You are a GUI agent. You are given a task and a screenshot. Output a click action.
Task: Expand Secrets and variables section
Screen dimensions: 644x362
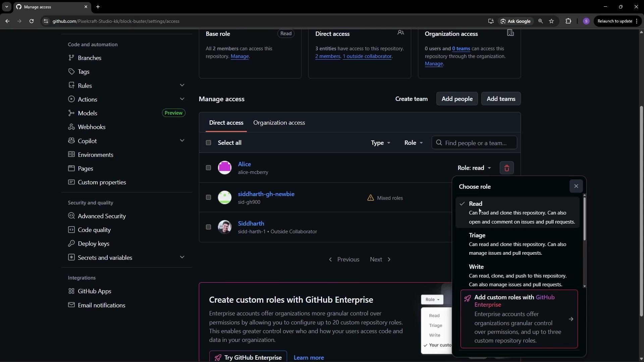coord(182,257)
